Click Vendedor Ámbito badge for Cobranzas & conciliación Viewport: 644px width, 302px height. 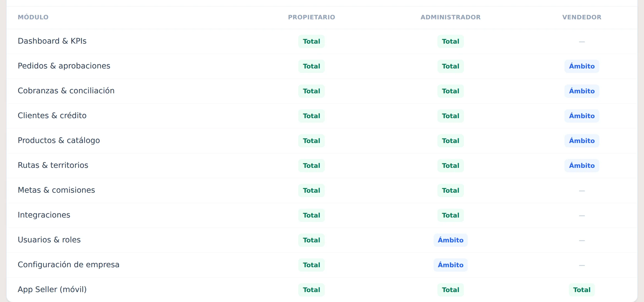pos(582,91)
